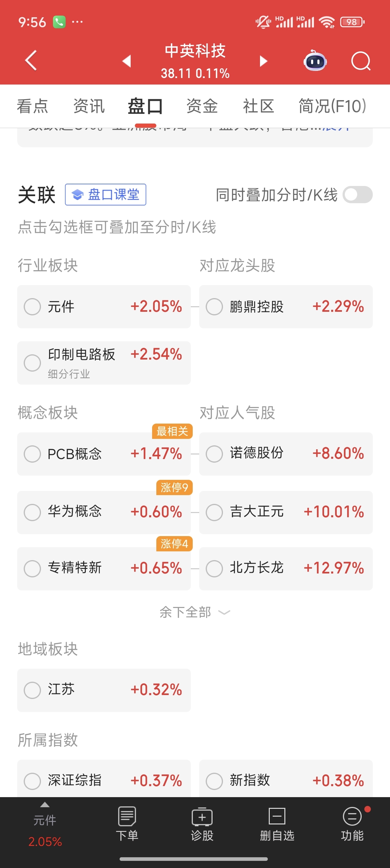Tap the 诊股 diagnose stock icon
This screenshot has width=390, height=868.
202,823
